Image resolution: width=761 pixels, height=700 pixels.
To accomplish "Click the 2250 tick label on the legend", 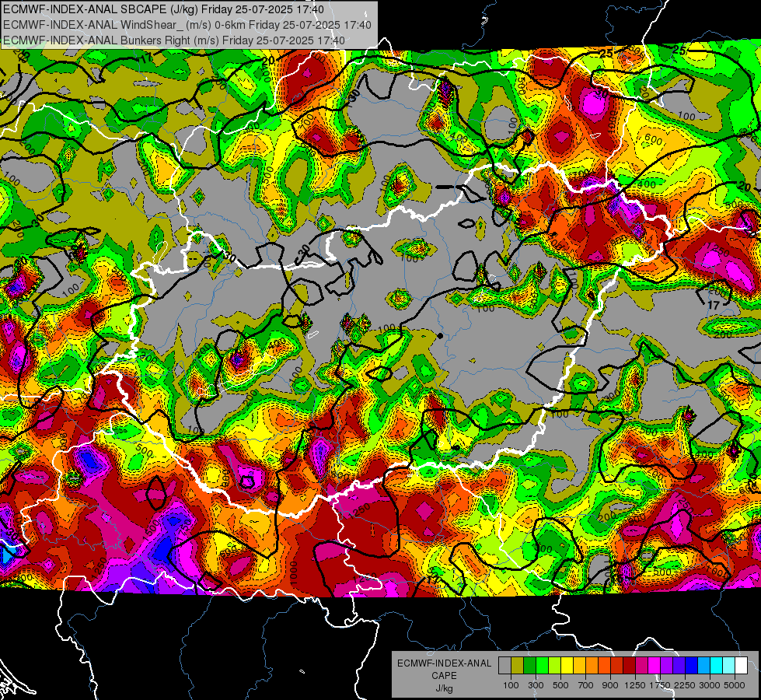I will click(686, 685).
